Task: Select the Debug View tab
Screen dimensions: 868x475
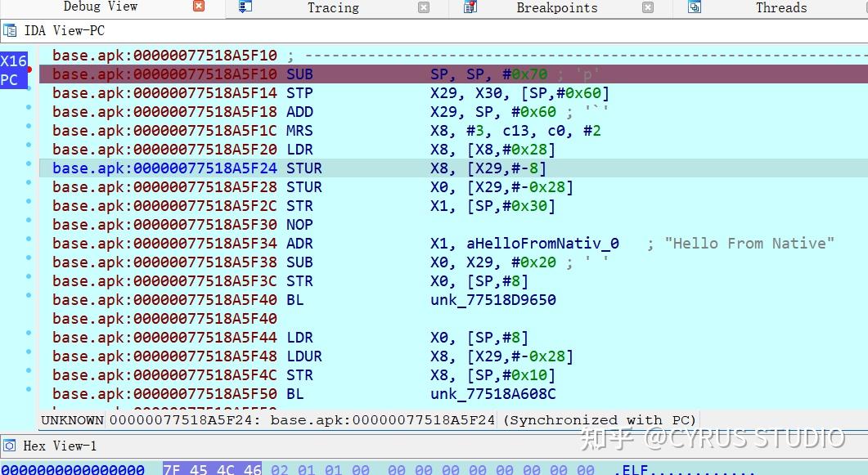Action: point(100,7)
